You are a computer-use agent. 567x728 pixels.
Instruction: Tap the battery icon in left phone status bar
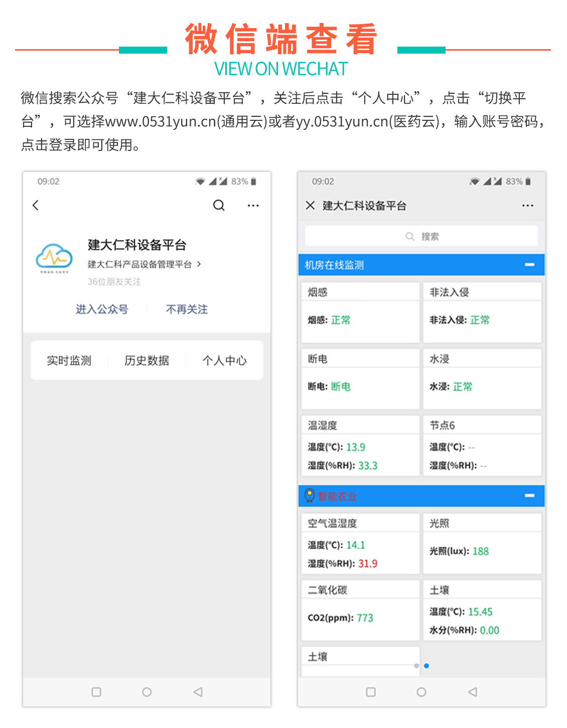click(254, 181)
